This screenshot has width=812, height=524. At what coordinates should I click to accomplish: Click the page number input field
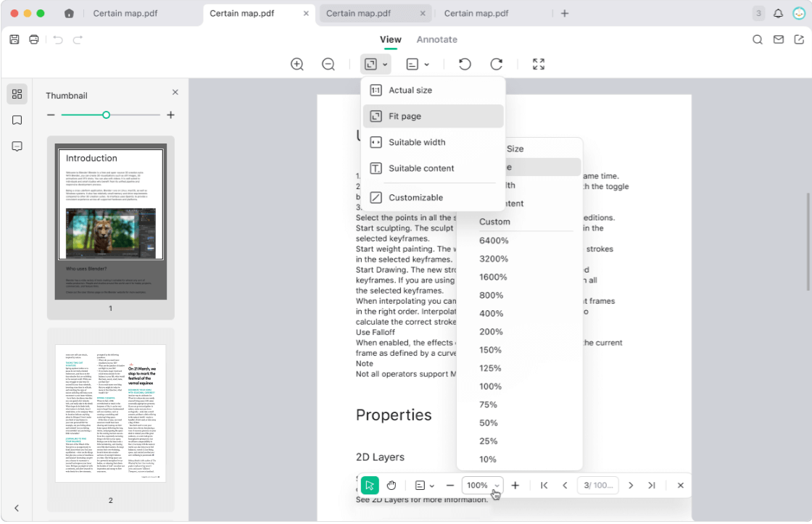pos(597,485)
